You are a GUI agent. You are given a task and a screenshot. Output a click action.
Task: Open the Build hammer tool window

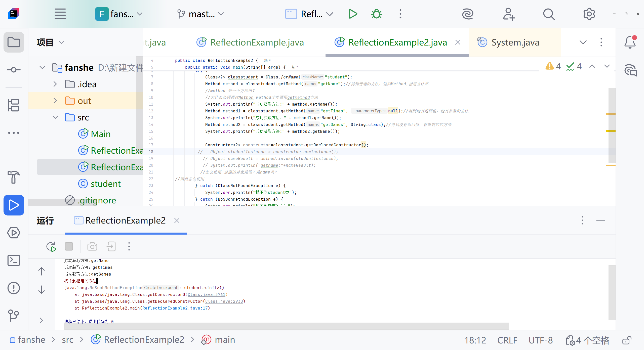[14, 177]
